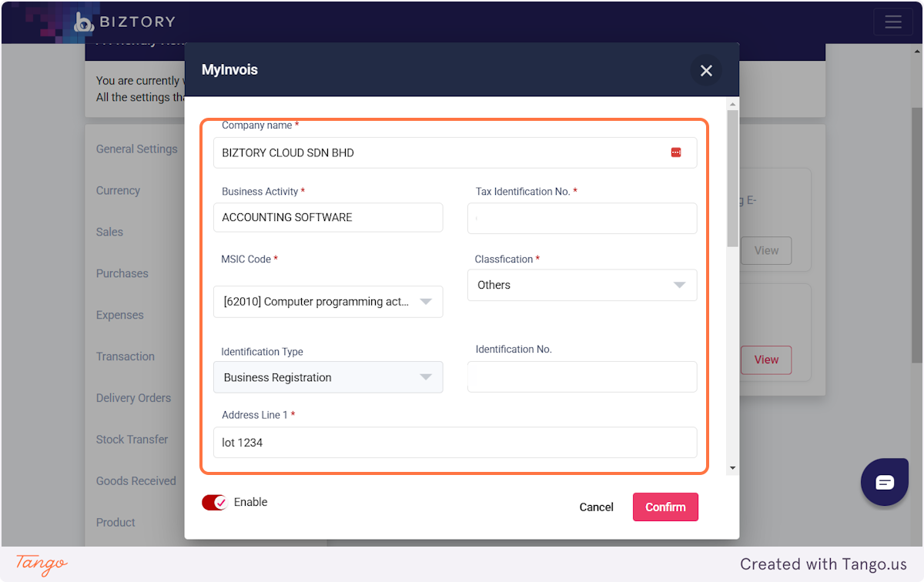Image resolution: width=924 pixels, height=582 pixels.
Task: Click the Identification No. field
Action: [582, 377]
